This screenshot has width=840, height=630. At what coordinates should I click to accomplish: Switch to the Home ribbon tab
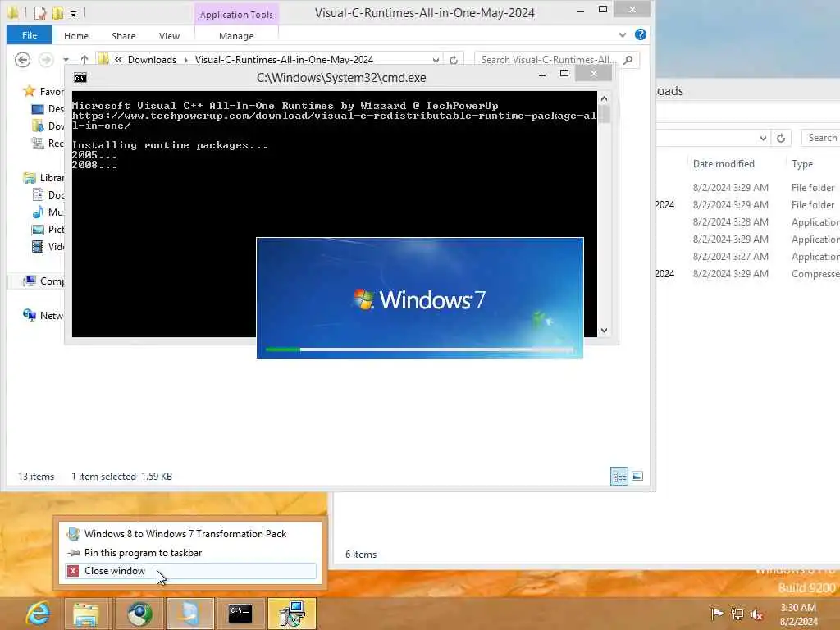click(x=76, y=36)
